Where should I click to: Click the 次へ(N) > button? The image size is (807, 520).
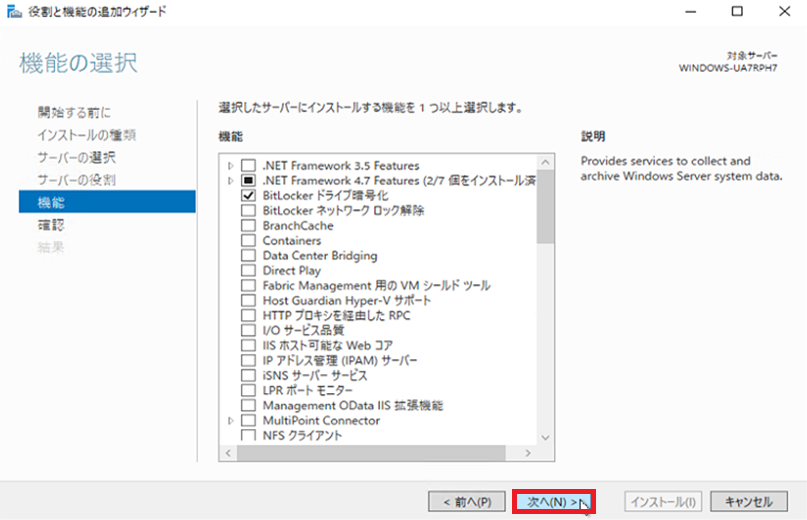553,501
